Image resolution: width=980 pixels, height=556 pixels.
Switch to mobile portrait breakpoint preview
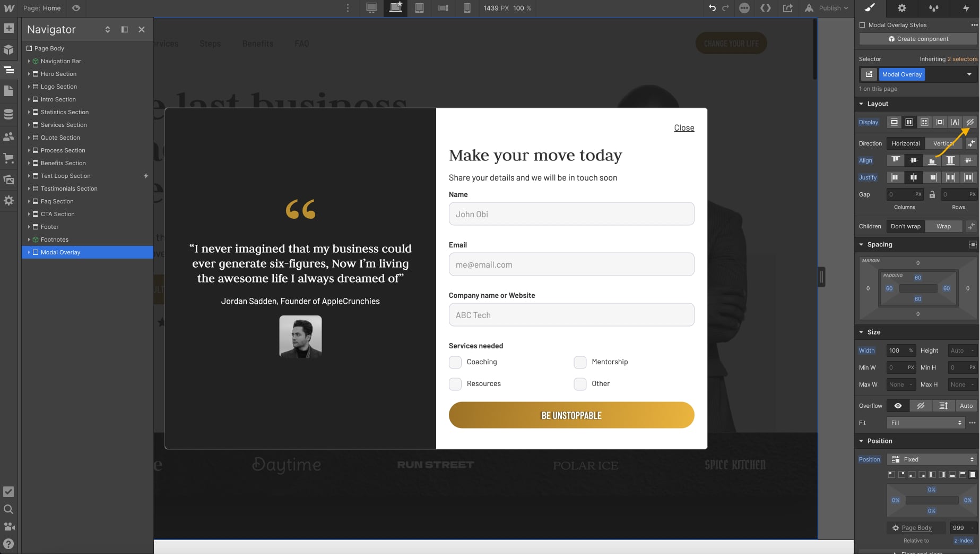click(x=467, y=8)
